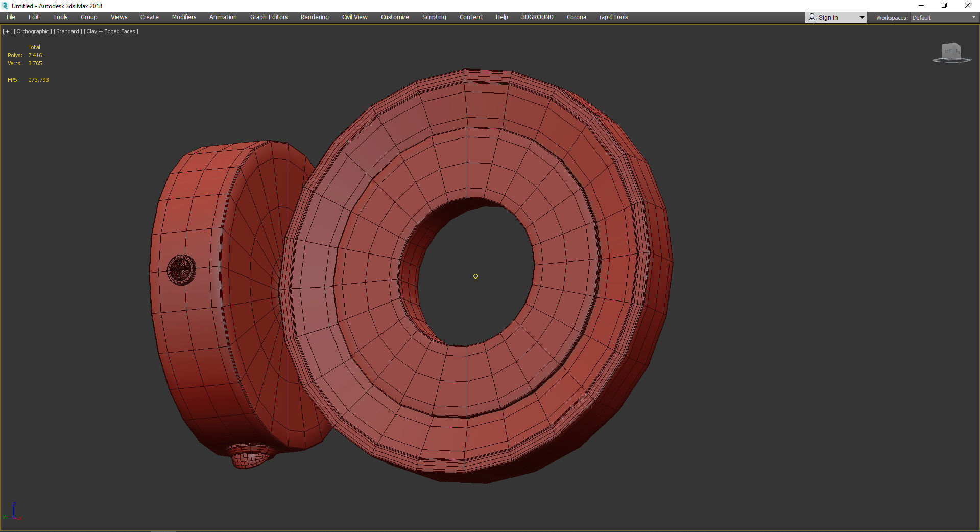
Task: Open the Group menu
Action: (x=89, y=17)
